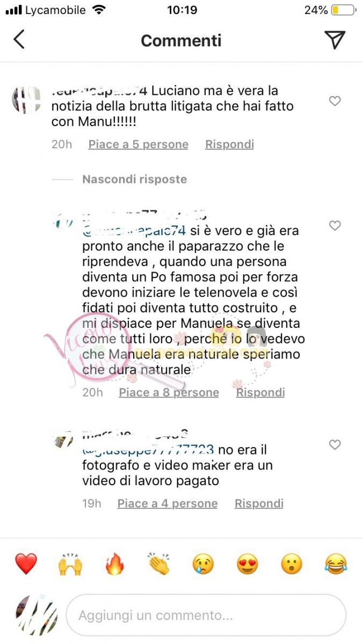Open the Aggiungi un commento text field

click(206, 615)
